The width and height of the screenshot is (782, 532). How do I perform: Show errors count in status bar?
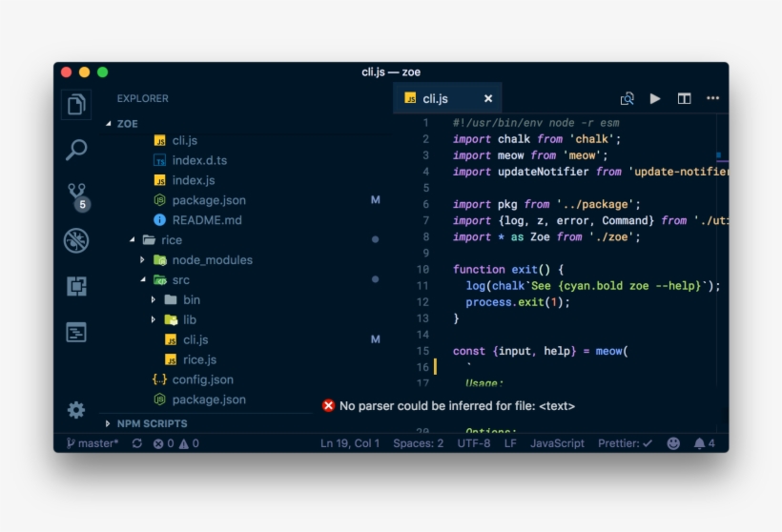[163, 443]
